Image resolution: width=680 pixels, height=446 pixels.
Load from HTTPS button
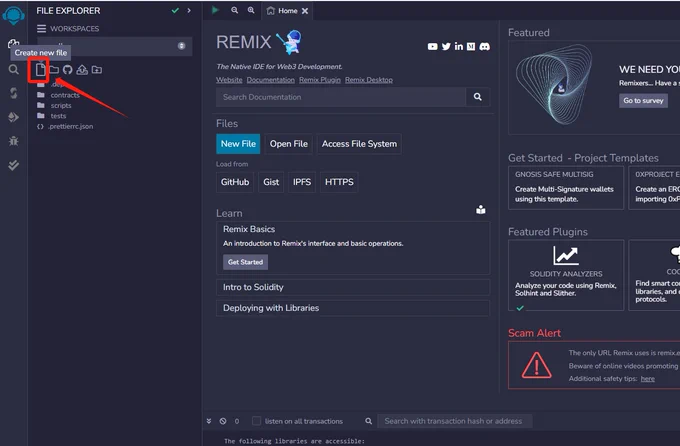(x=339, y=182)
